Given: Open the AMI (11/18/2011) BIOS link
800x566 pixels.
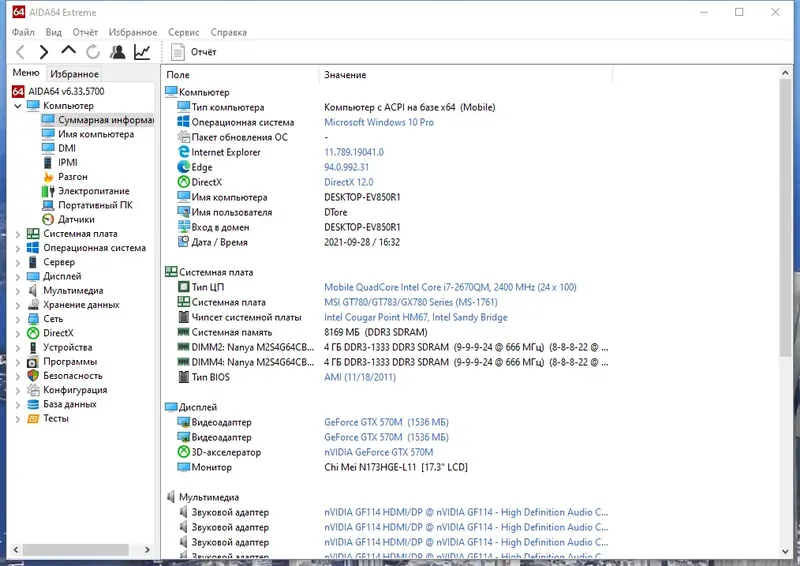Looking at the screenshot, I should (360, 377).
